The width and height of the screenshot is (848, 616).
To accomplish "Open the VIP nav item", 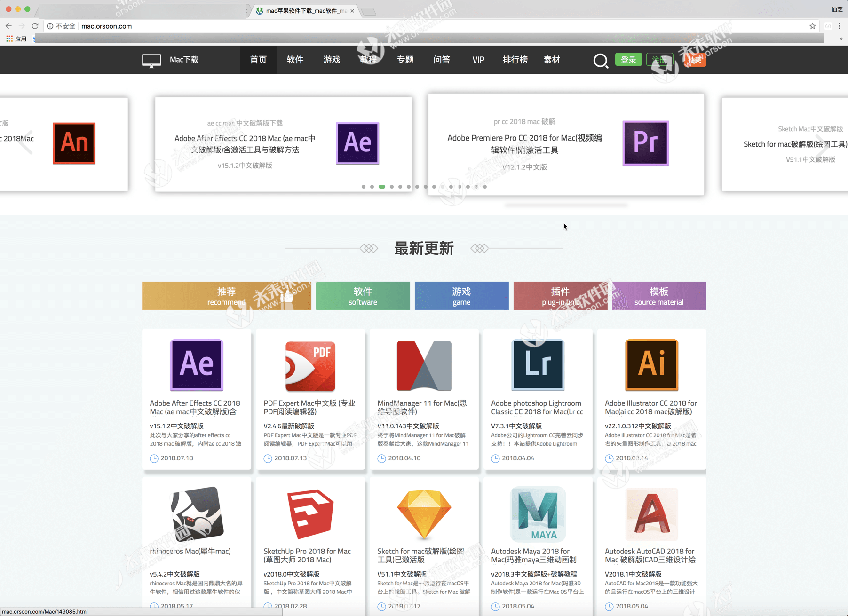I will 478,60.
